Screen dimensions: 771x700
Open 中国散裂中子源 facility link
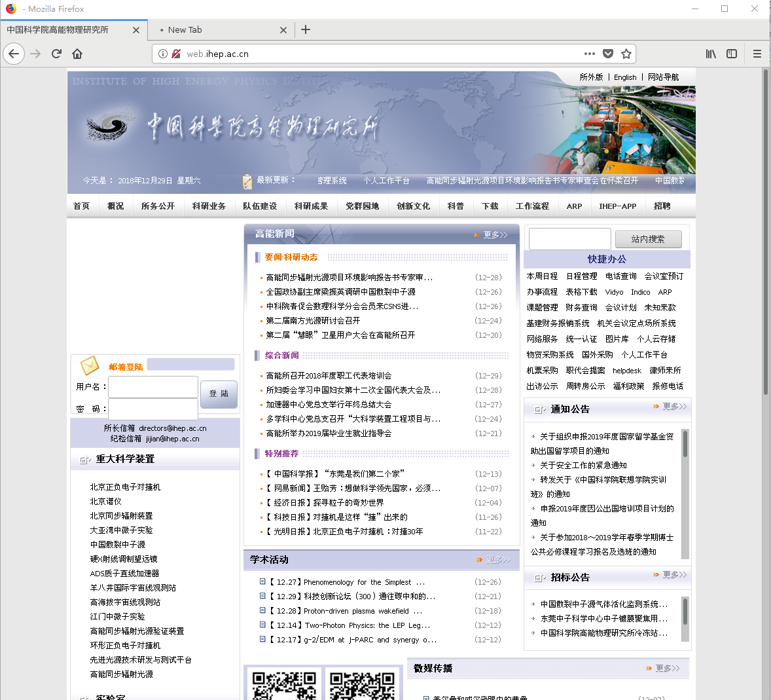(x=118, y=545)
